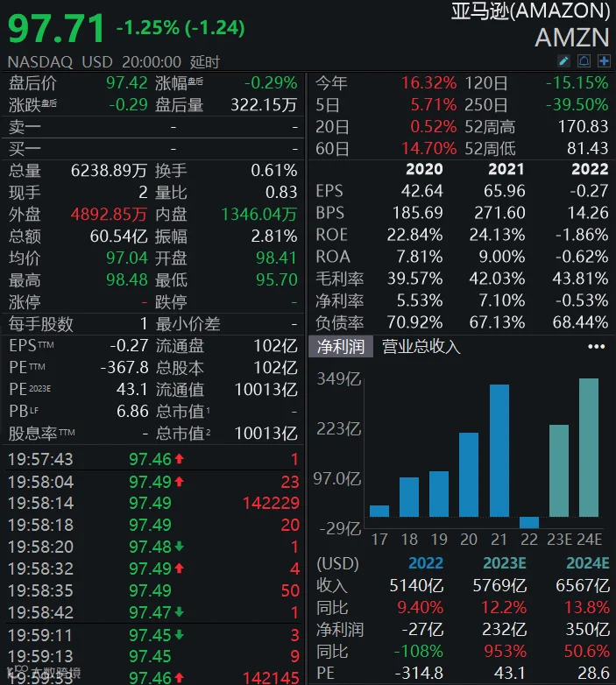Viewport: 616px width, 685px height.
Task: Click the 2023E forecast column header
Action: click(504, 563)
